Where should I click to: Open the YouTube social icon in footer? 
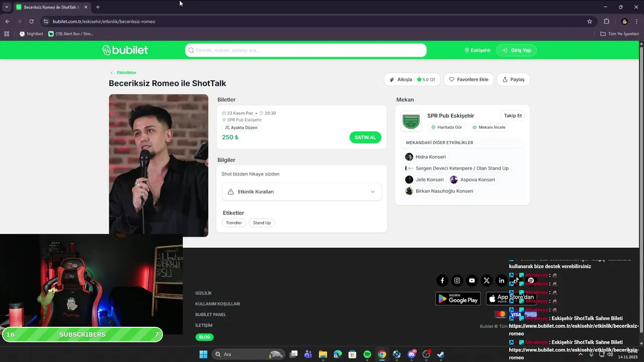click(x=471, y=281)
